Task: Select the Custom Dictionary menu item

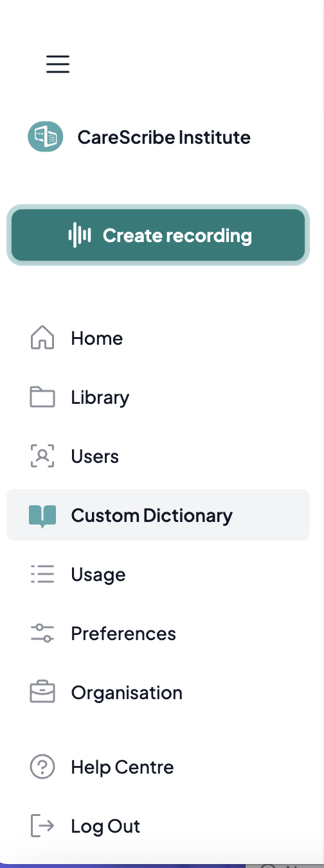Action: [158, 515]
